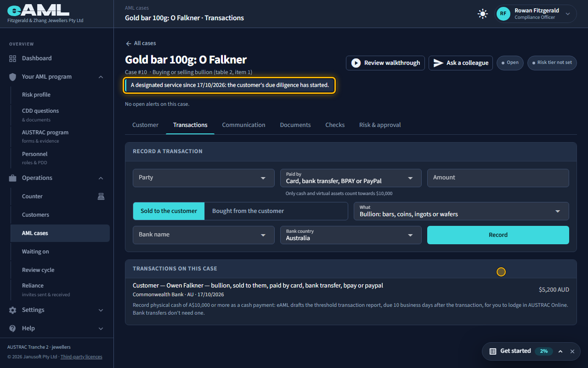Toggle the light theme sun icon
Image resolution: width=588 pixels, height=368 pixels.
point(482,14)
